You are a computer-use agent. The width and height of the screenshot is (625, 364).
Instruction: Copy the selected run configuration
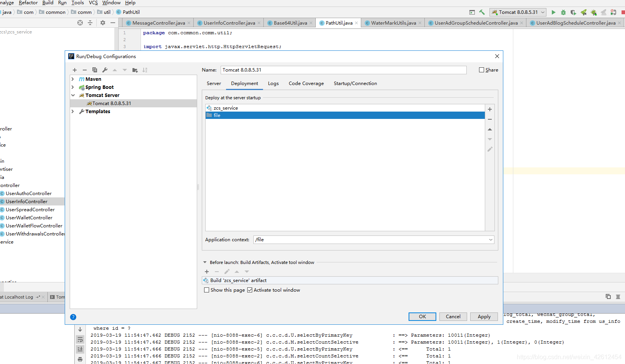pyautogui.click(x=95, y=70)
